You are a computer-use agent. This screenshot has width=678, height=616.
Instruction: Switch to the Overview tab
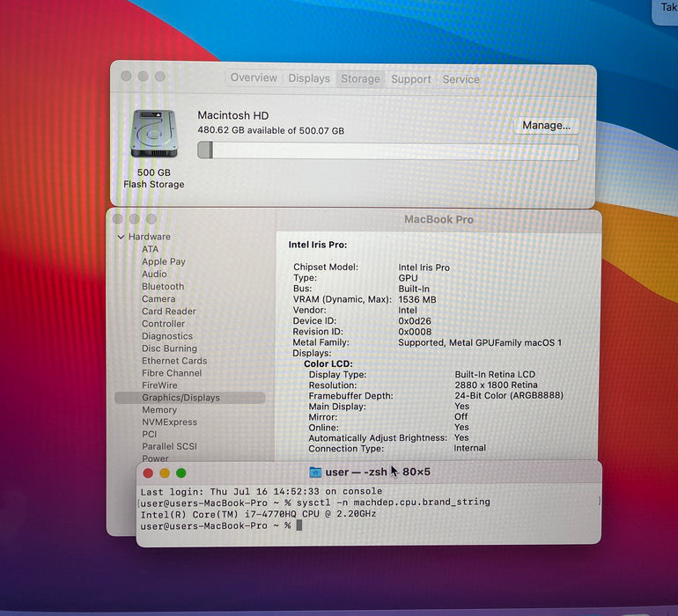point(254,77)
